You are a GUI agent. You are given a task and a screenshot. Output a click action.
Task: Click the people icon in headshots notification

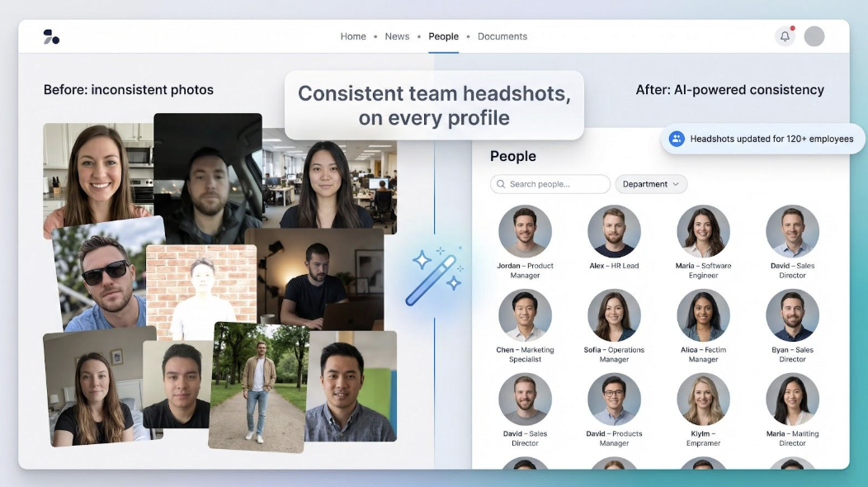tap(677, 139)
